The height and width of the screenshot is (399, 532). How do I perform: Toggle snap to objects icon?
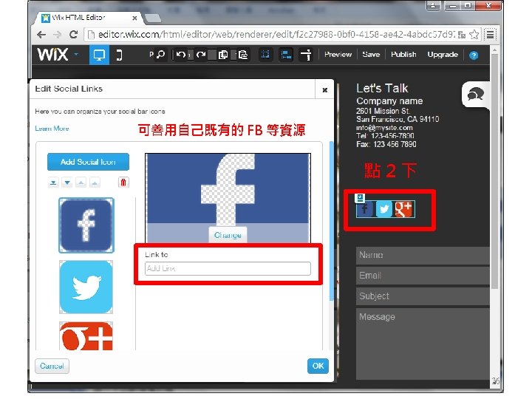pos(286,55)
